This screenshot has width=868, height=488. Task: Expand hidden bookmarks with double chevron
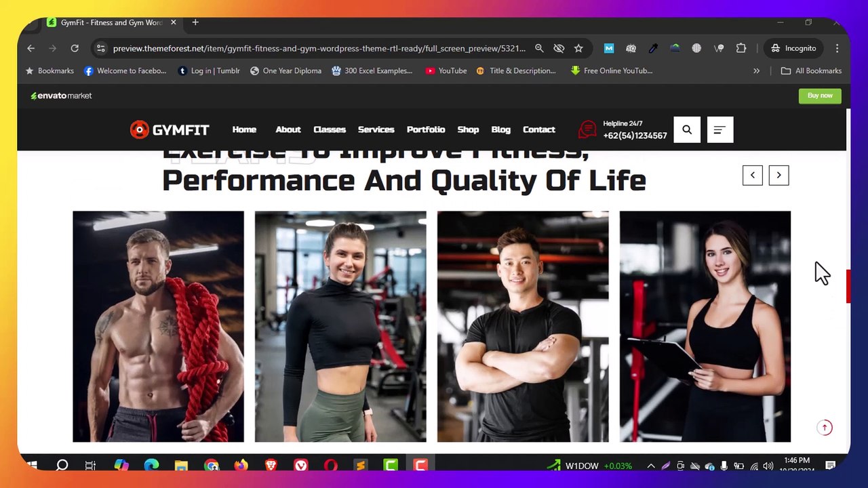756,70
